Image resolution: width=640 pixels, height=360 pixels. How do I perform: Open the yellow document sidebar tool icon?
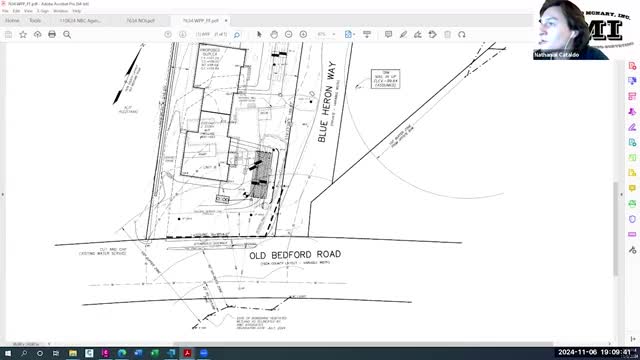(x=632, y=173)
